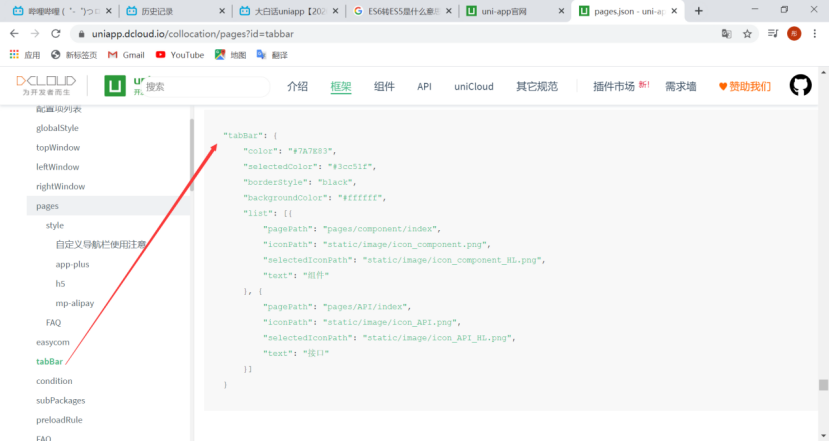Open the 其它规范 nav item

[x=537, y=86]
